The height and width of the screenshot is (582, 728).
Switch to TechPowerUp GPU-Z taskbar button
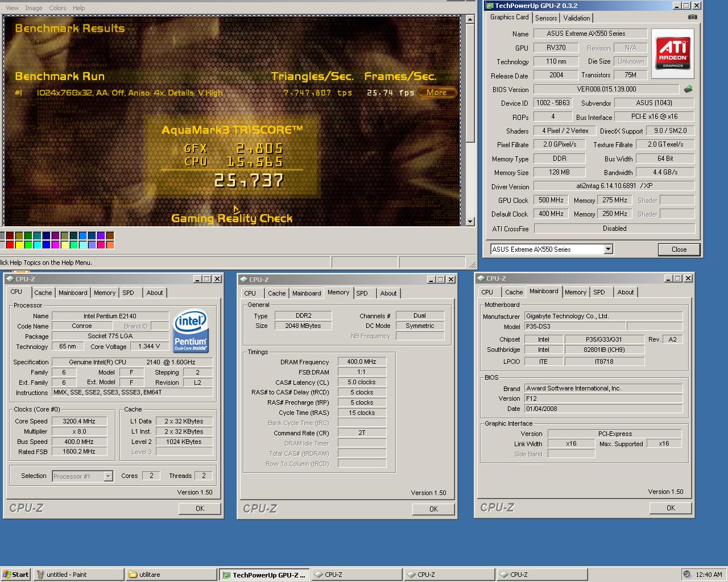click(264, 575)
